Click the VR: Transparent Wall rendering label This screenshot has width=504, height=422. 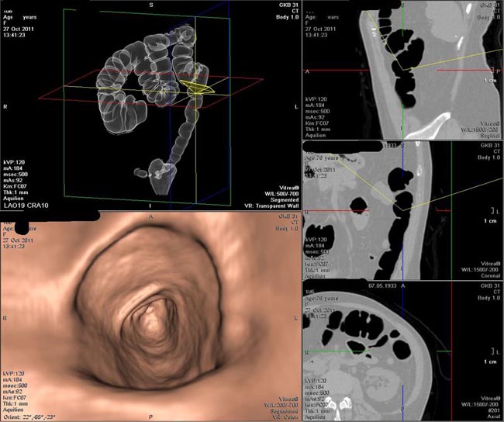tap(271, 206)
